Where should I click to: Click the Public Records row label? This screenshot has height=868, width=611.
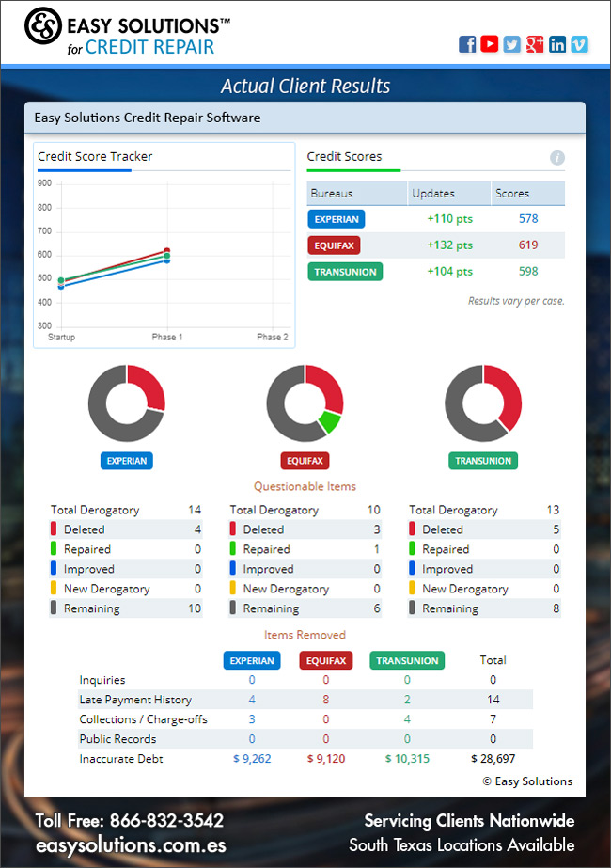pos(117,739)
